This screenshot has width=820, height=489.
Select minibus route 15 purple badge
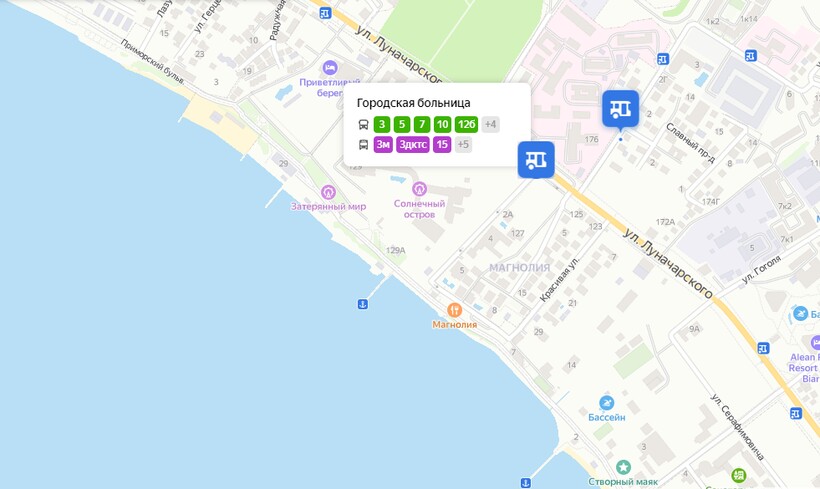click(442, 144)
